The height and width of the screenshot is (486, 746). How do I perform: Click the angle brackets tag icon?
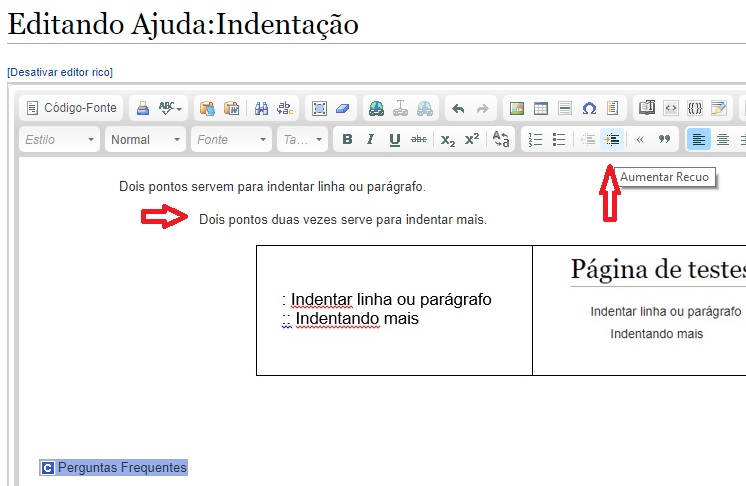coord(671,108)
